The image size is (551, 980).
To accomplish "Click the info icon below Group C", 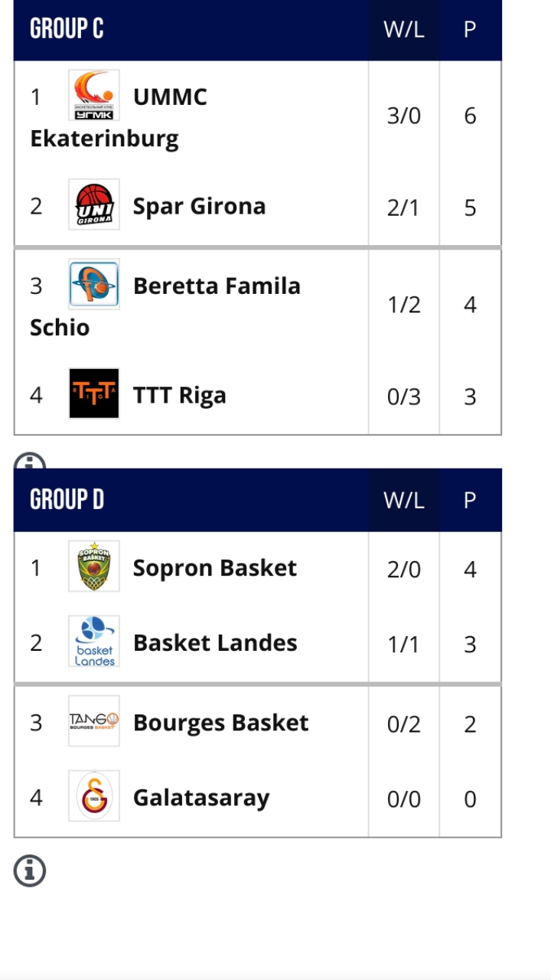I will 30,461.
